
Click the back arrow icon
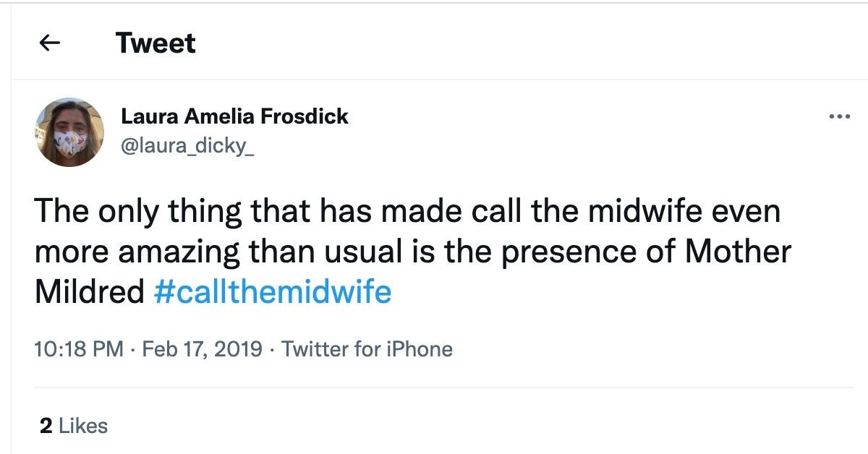(49, 43)
